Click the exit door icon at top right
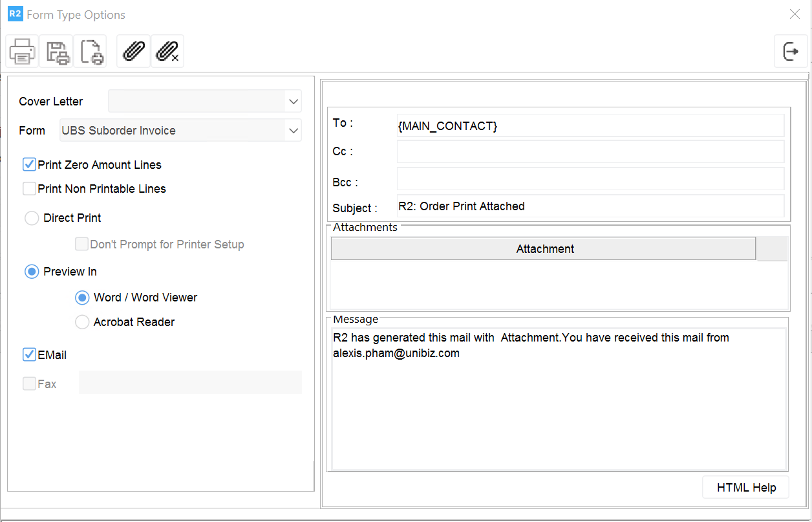 791,52
